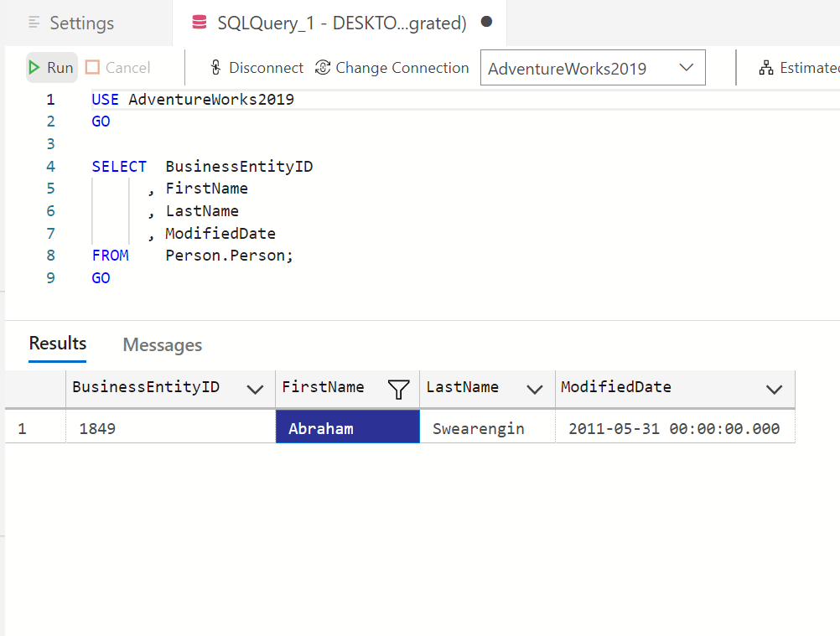The height and width of the screenshot is (636, 840).
Task: Click the Disconnect plug icon
Action: [x=215, y=68]
